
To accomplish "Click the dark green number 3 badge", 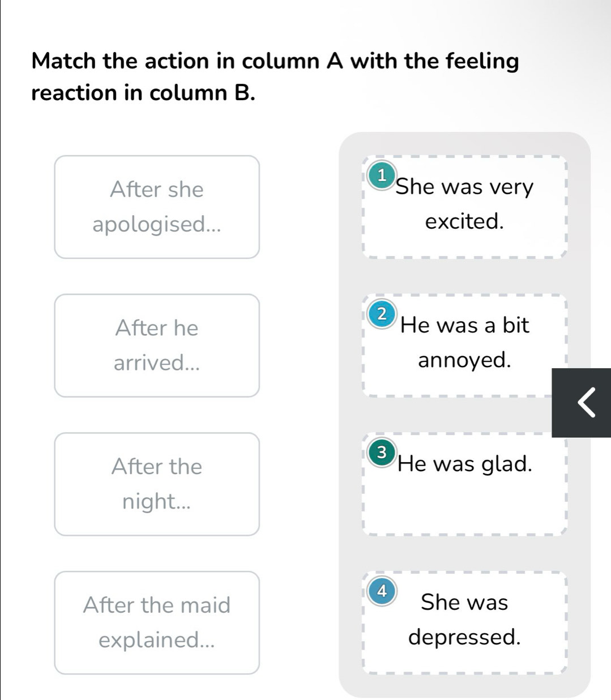I will coord(382,453).
